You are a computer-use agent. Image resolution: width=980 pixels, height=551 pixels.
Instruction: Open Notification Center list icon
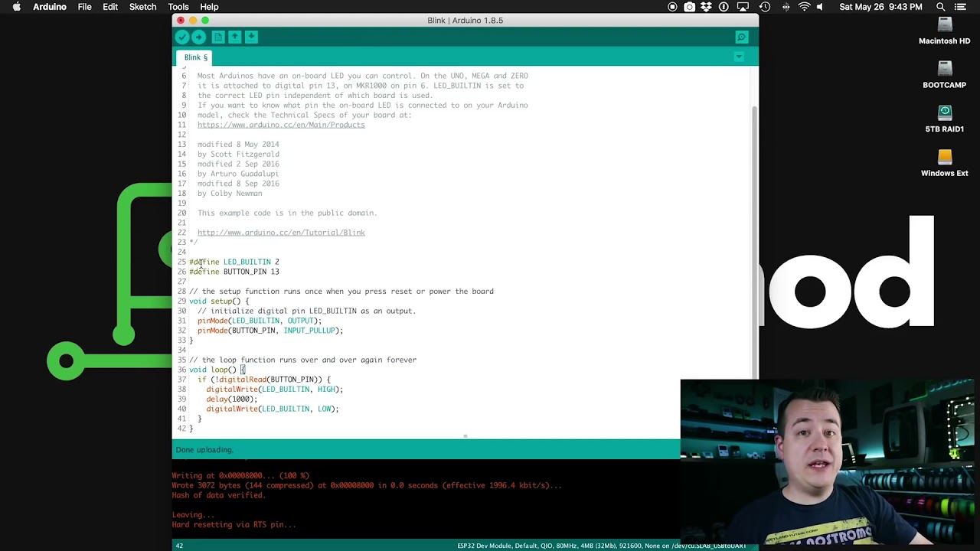pos(960,7)
